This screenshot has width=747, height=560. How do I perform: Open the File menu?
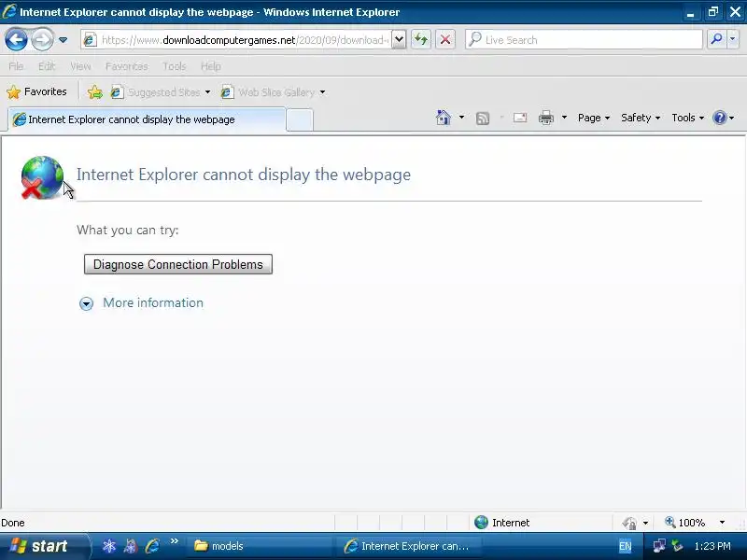coord(16,66)
